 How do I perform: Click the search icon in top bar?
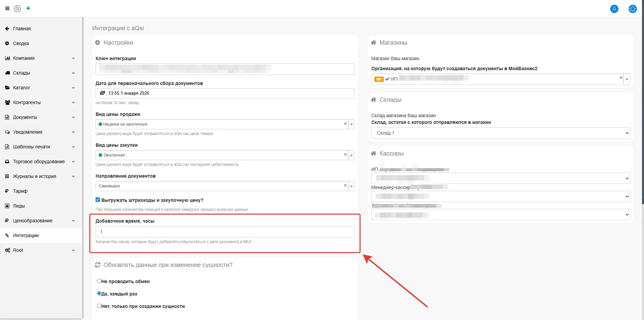(17, 9)
